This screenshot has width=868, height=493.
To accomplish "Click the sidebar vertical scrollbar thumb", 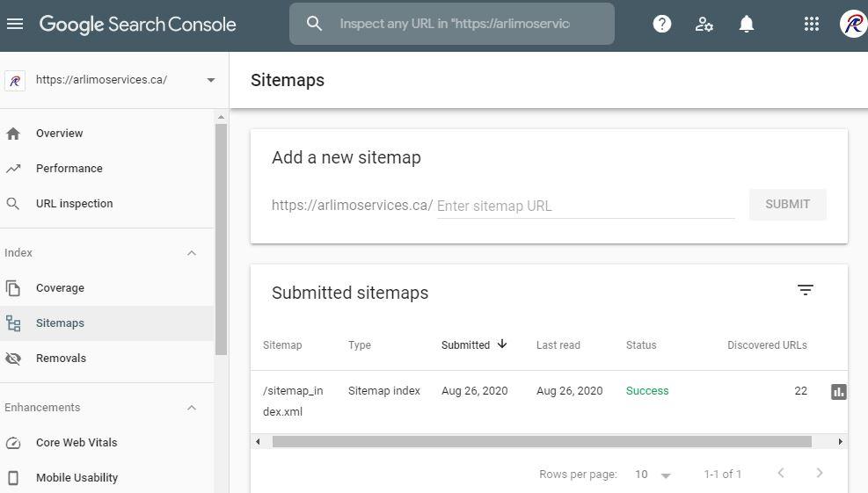I will tap(221, 239).
